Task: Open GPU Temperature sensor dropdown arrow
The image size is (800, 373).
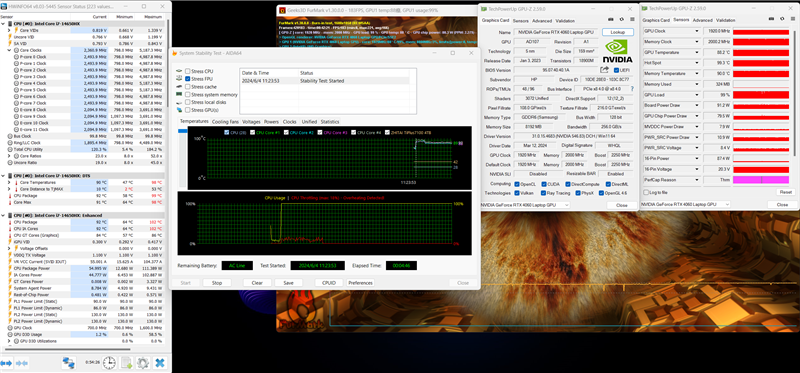Action: pos(697,52)
